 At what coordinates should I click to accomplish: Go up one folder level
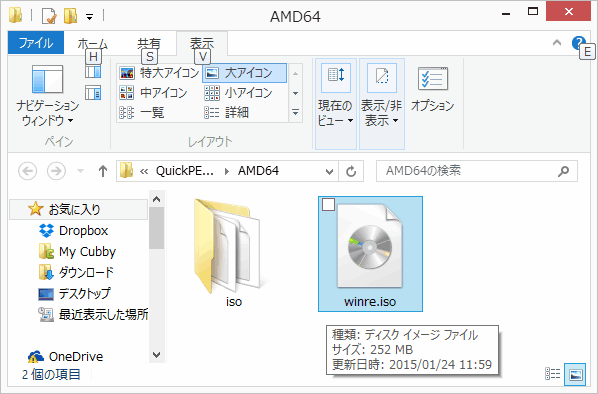[x=103, y=171]
